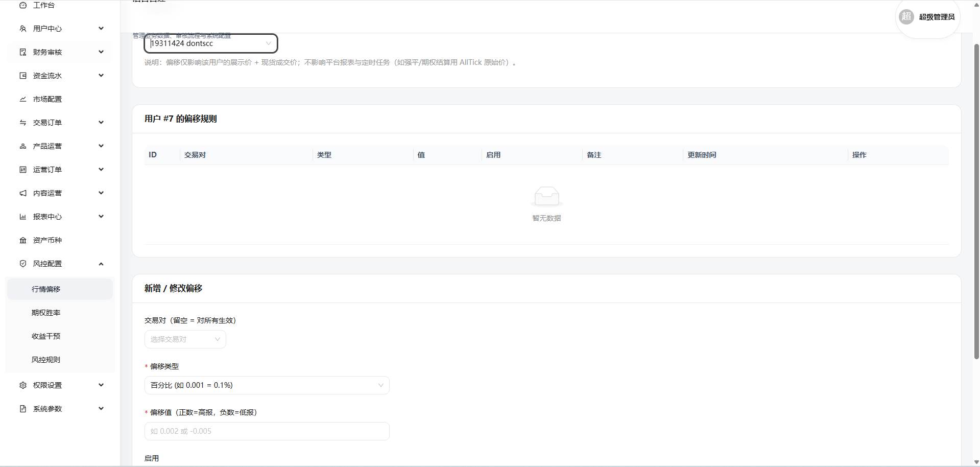The width and height of the screenshot is (980, 467).
Task: Open the 偏移类型 百分比 dropdown
Action: point(267,385)
